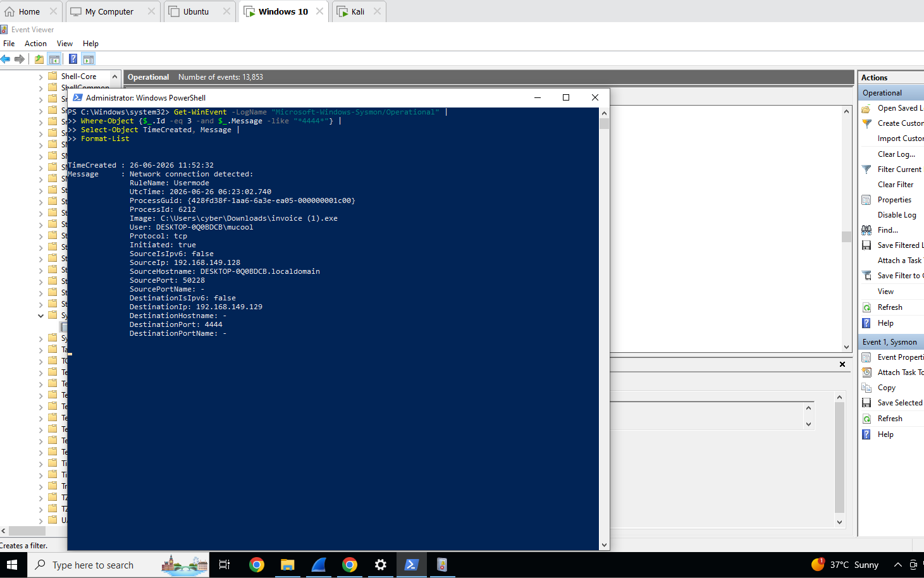Click the Event Properties icon
Viewport: 924px width, 578px height.
[866, 357]
